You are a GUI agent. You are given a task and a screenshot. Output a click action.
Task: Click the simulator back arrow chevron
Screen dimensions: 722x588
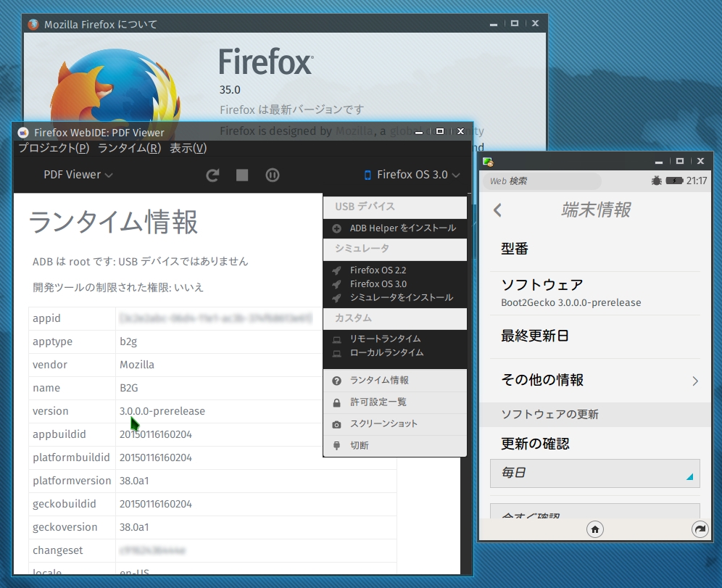pyautogui.click(x=497, y=210)
